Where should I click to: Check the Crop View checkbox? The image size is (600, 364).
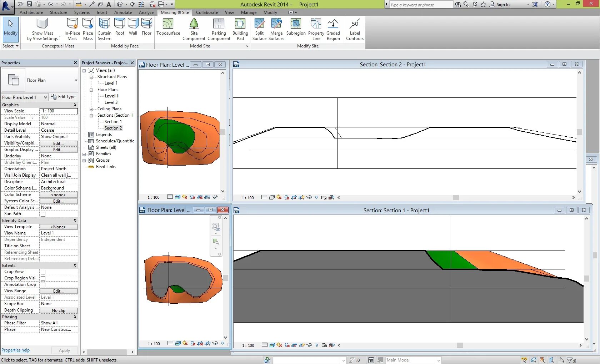[x=43, y=272]
